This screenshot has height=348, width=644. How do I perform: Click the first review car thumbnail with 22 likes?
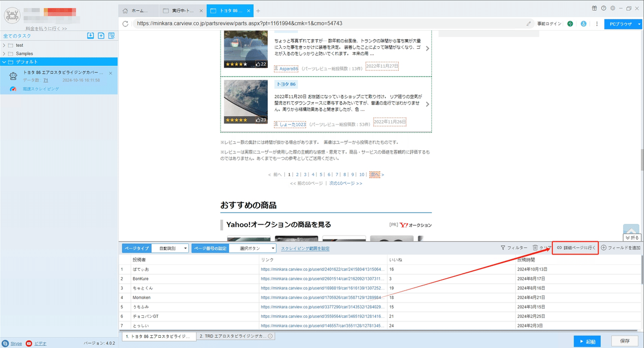(x=246, y=49)
